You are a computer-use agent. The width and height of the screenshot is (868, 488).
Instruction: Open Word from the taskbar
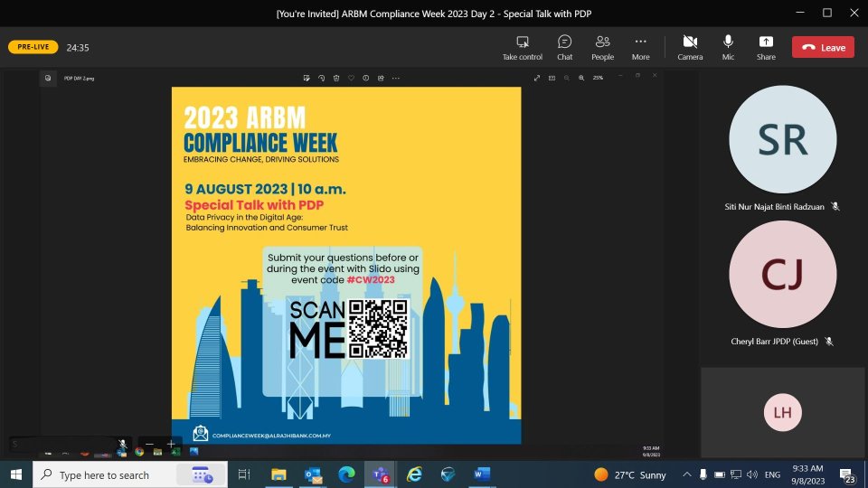point(482,474)
